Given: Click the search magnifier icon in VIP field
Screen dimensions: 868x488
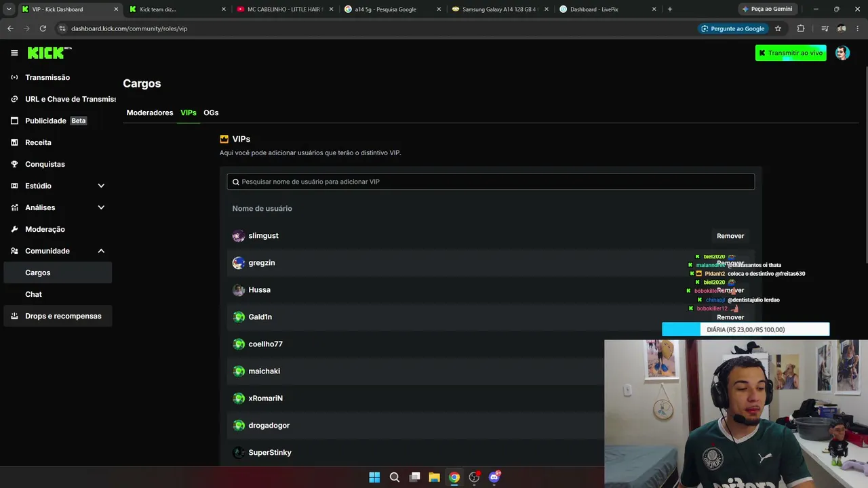Looking at the screenshot, I should tap(236, 182).
